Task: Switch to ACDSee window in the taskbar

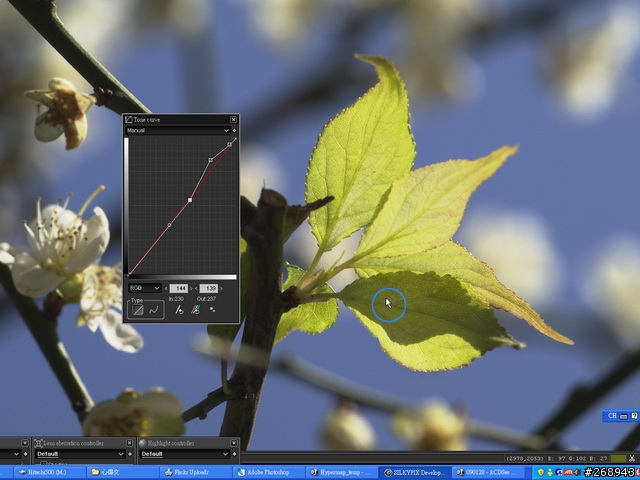Action: [x=489, y=473]
